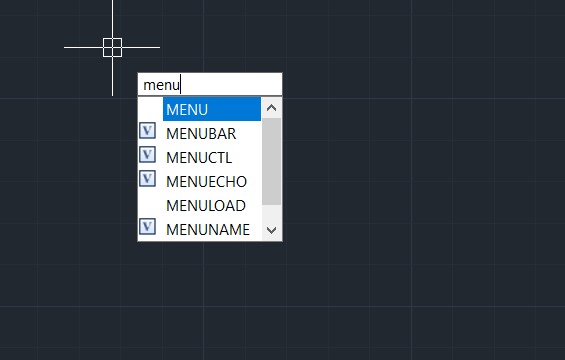Image resolution: width=565 pixels, height=360 pixels.
Task: Click the variable icon beside MENUCTL
Action: [147, 155]
